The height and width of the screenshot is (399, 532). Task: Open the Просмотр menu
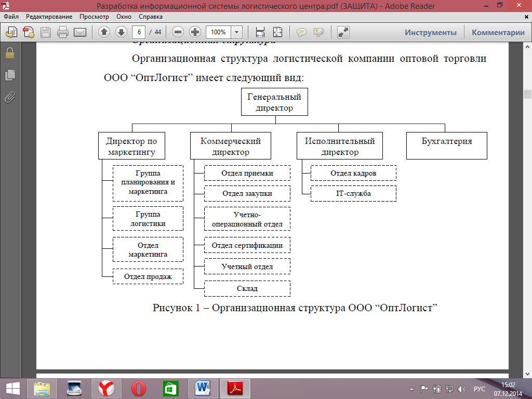point(95,17)
